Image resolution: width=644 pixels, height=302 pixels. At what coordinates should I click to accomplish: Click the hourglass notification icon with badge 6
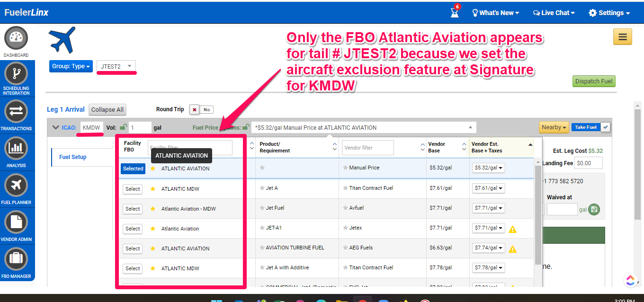(x=455, y=12)
